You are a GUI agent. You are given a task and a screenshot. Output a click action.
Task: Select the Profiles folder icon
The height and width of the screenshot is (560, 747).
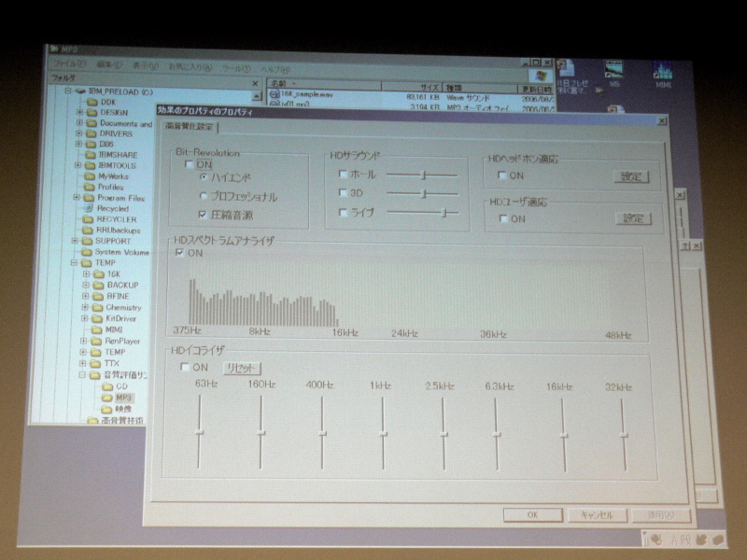click(x=89, y=188)
